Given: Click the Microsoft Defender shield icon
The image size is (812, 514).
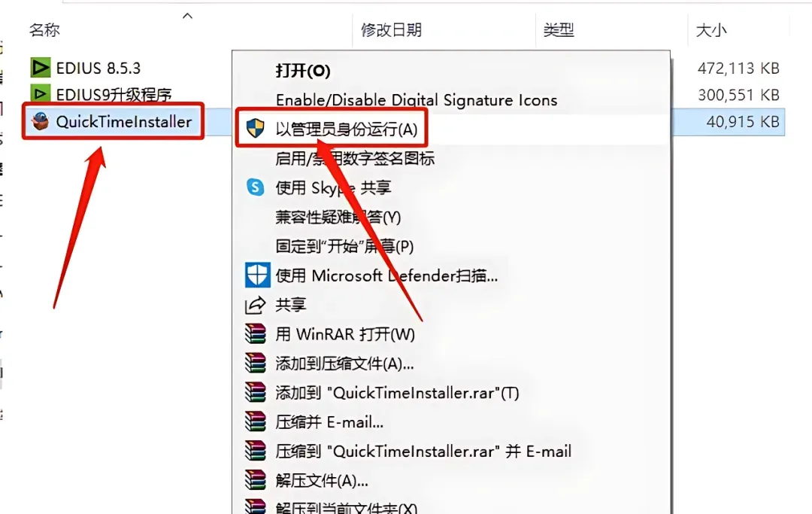Looking at the screenshot, I should (x=257, y=275).
